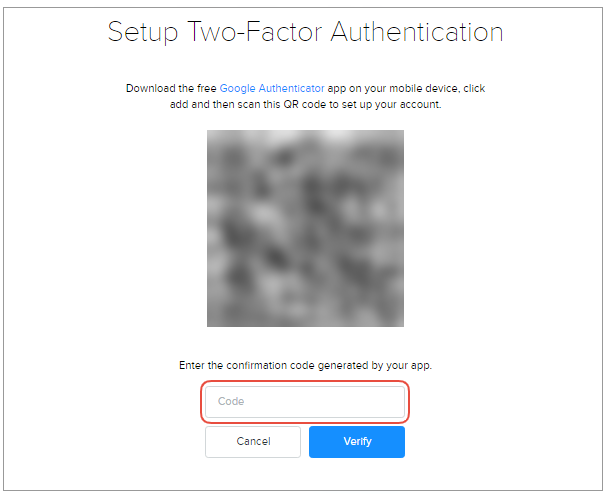This screenshot has width=606, height=494.
Task: Abort setup using the Cancel button
Action: click(253, 441)
